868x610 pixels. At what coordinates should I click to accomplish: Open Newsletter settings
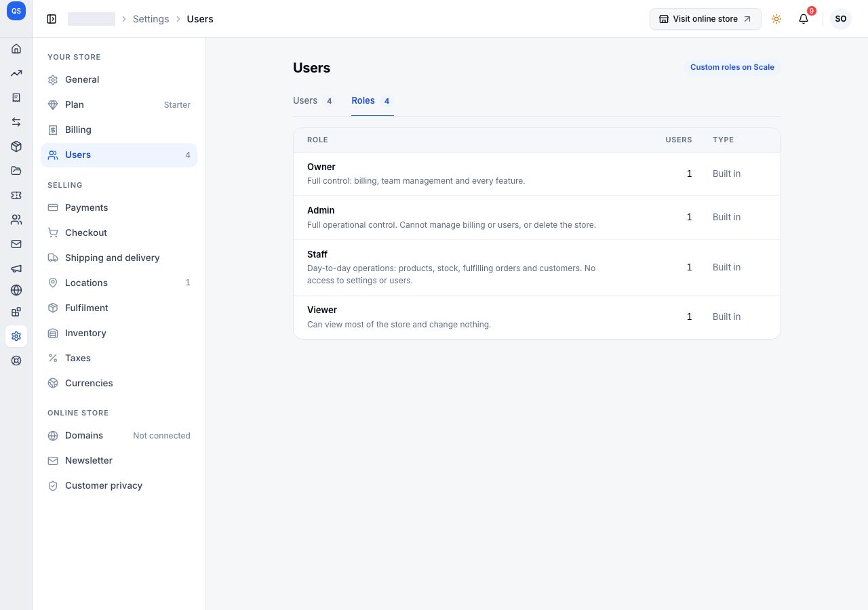coord(119,461)
